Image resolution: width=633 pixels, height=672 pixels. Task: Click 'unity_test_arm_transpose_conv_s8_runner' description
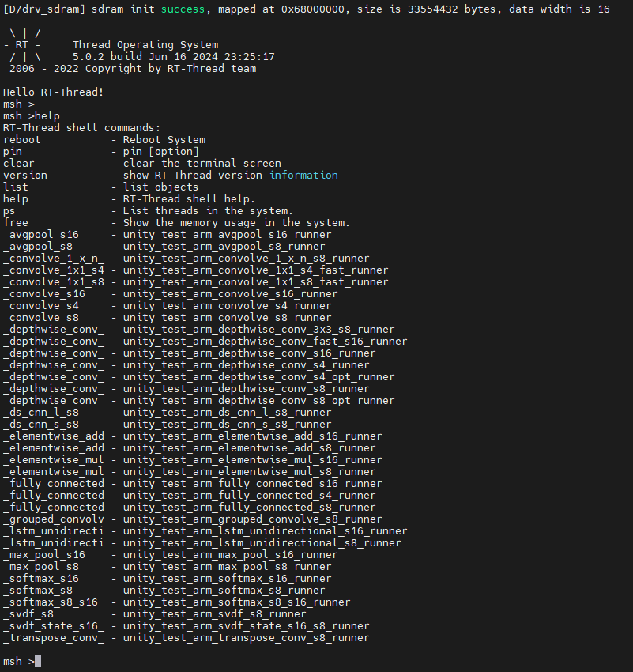pos(246,638)
